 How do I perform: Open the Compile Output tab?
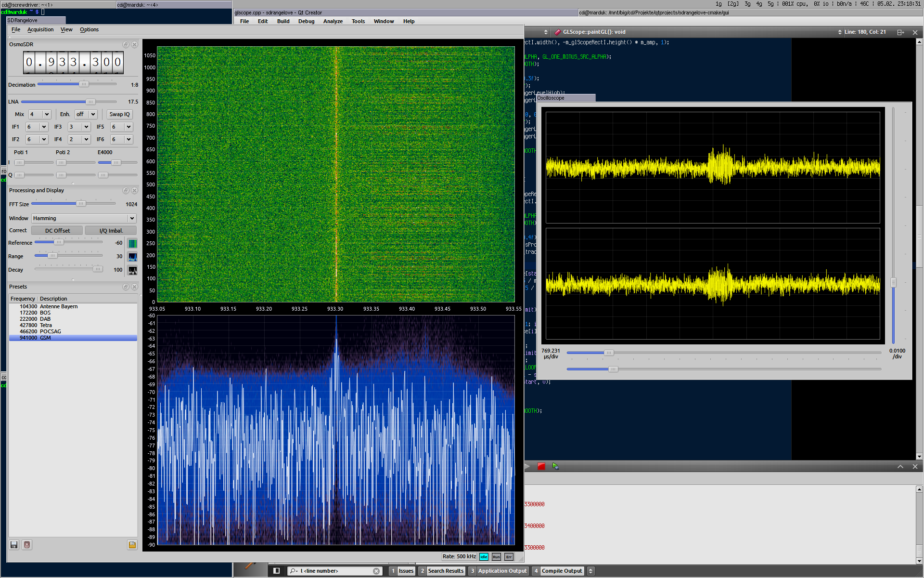coord(558,571)
